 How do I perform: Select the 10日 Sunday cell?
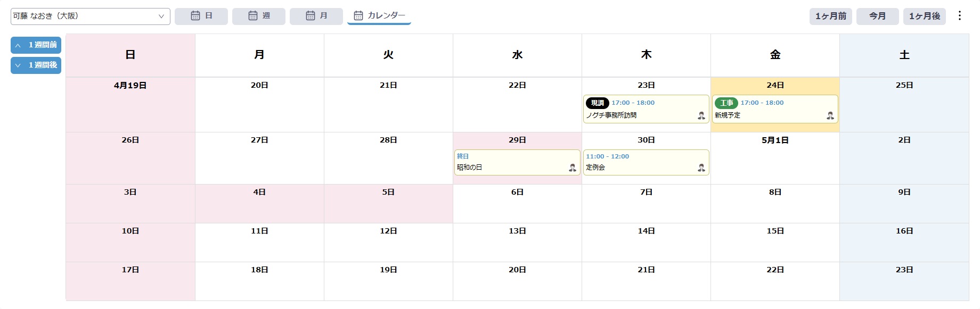click(130, 243)
